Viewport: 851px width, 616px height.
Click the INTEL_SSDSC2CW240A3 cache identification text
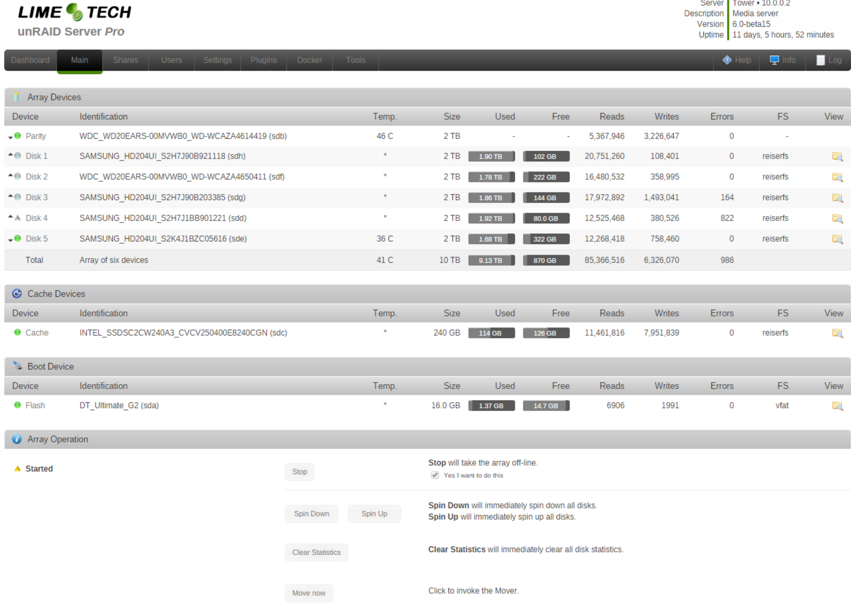(x=183, y=333)
